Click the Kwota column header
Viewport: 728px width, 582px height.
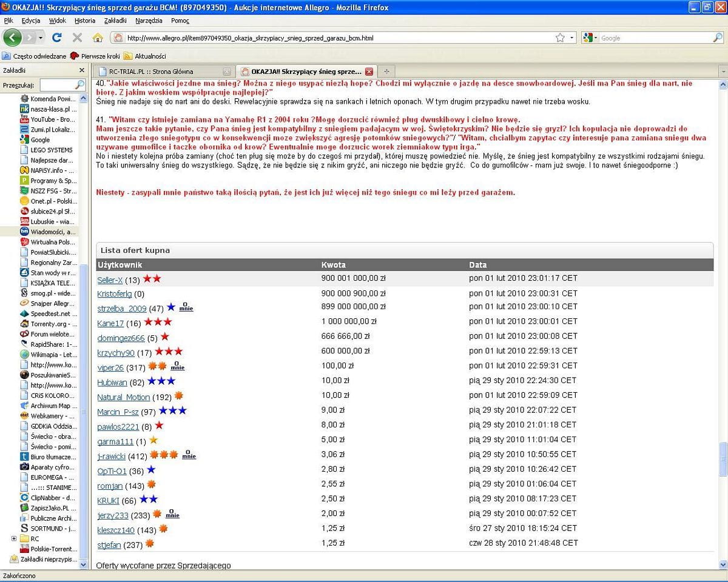coord(333,265)
